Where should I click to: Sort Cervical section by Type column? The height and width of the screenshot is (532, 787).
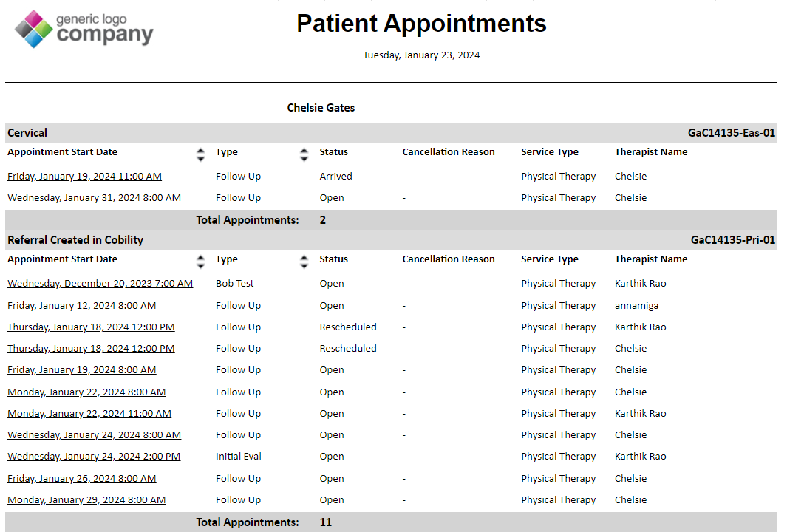pos(304,154)
